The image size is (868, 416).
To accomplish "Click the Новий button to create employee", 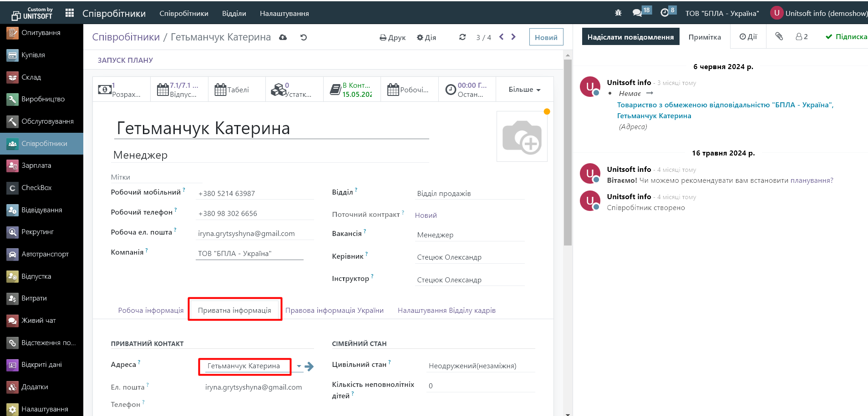I will [x=546, y=37].
